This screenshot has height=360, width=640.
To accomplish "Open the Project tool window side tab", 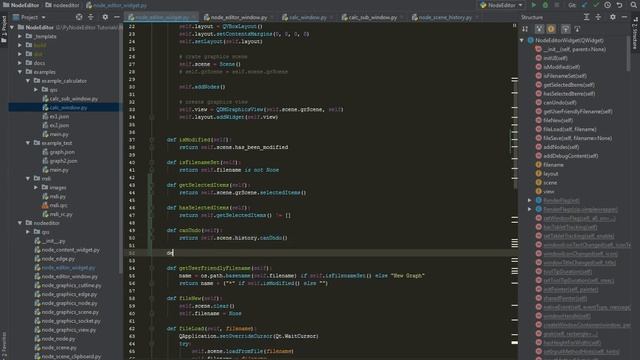I will coord(4,28).
